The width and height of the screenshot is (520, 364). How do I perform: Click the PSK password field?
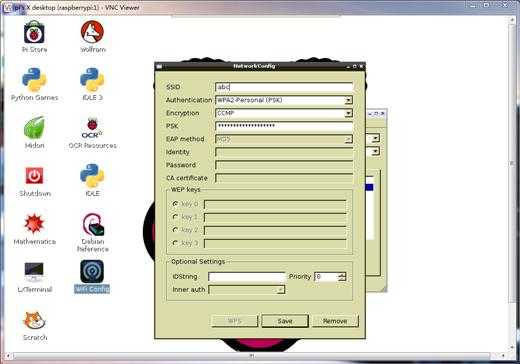point(284,126)
